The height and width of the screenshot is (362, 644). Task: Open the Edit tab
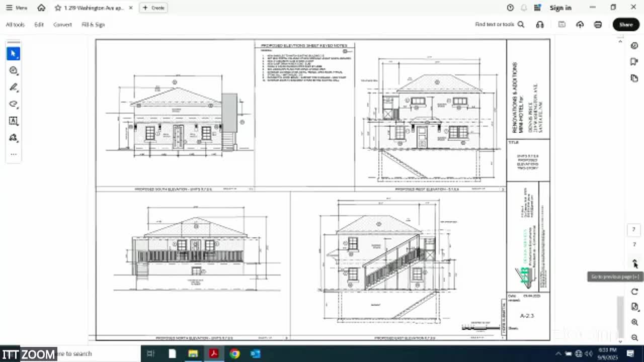[x=39, y=25]
